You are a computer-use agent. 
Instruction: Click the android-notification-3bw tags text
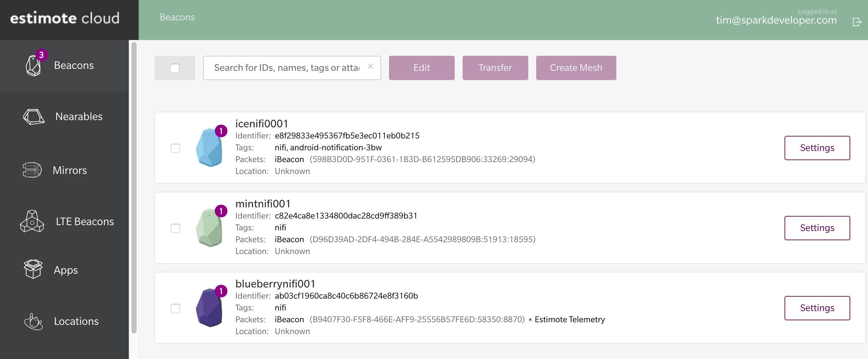[336, 148]
